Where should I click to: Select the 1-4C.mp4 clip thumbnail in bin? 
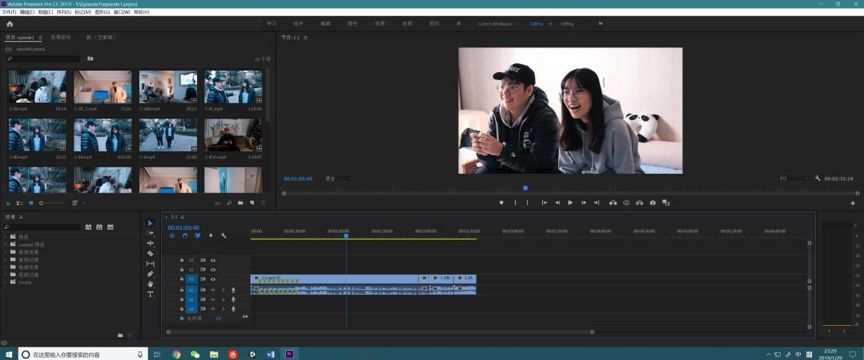233,87
